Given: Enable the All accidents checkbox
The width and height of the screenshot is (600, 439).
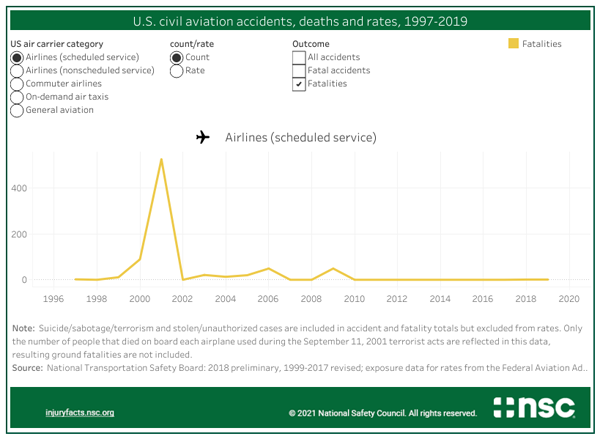Looking at the screenshot, I should 299,58.
